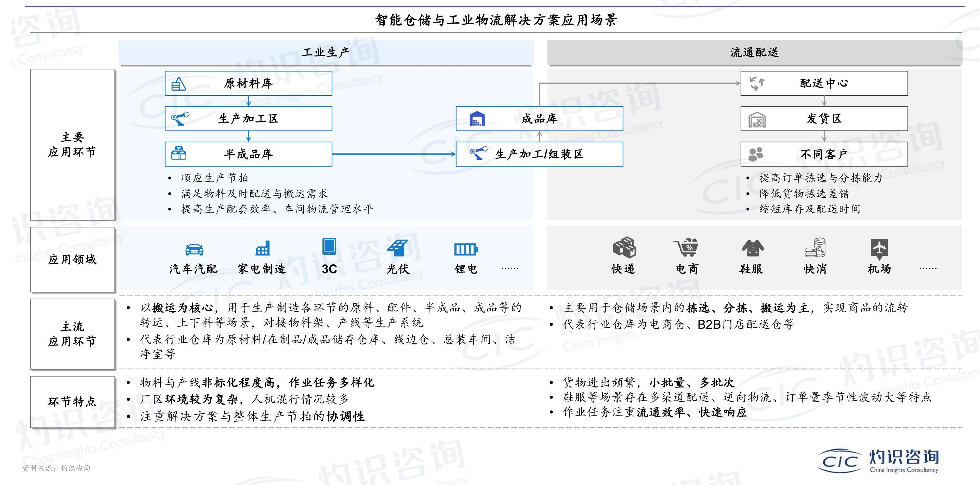Image resolution: width=980 pixels, height=485 pixels.
Task: Click the bullet 货物进出频繁，小批量、多批次
Action: 649,382
